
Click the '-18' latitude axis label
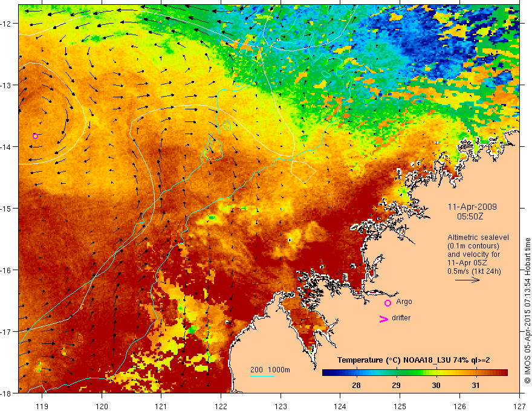(7, 393)
